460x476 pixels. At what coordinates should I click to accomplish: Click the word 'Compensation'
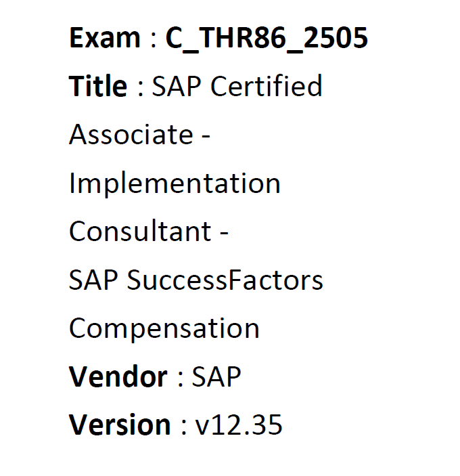coord(164,329)
